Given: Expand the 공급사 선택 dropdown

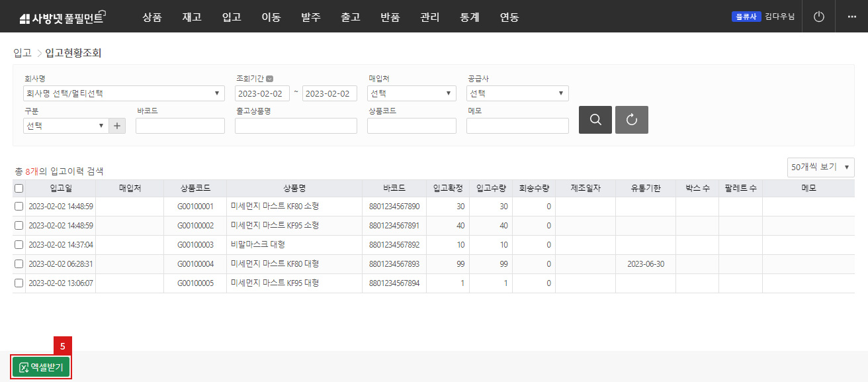Looking at the screenshot, I should pyautogui.click(x=517, y=93).
